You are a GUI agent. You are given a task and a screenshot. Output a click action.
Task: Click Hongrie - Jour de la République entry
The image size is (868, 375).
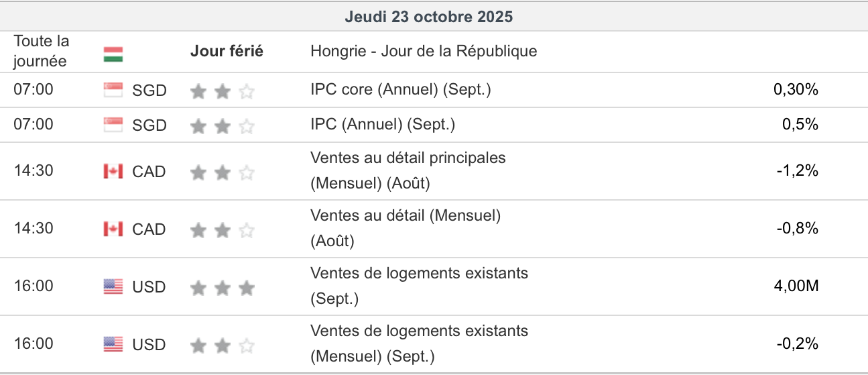pyautogui.click(x=424, y=51)
